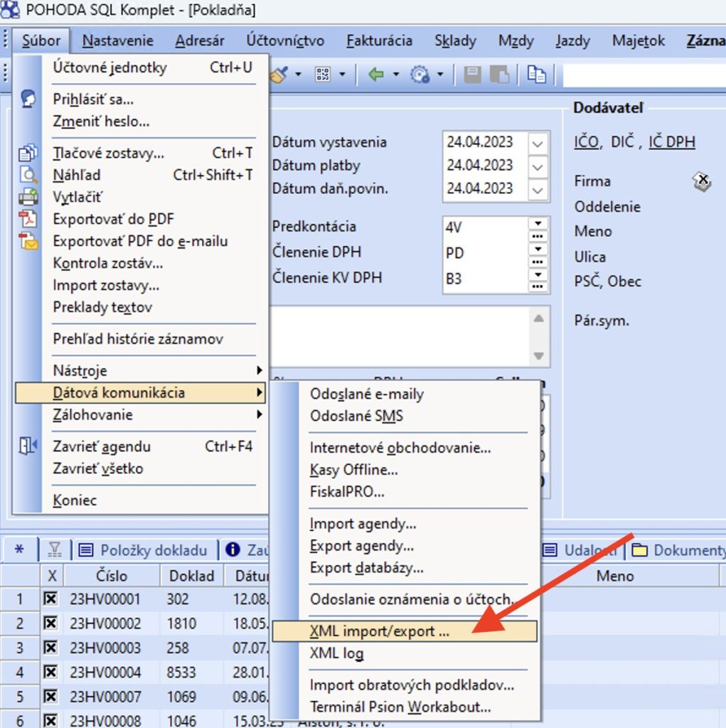The width and height of the screenshot is (726, 728).
Task: Open the gear icon dropdown arrow
Action: (440, 74)
